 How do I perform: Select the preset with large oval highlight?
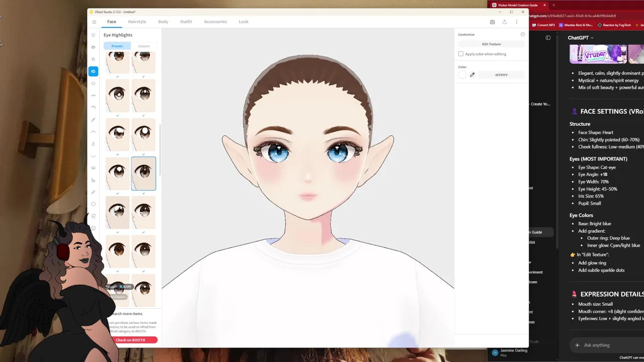pyautogui.click(x=143, y=134)
